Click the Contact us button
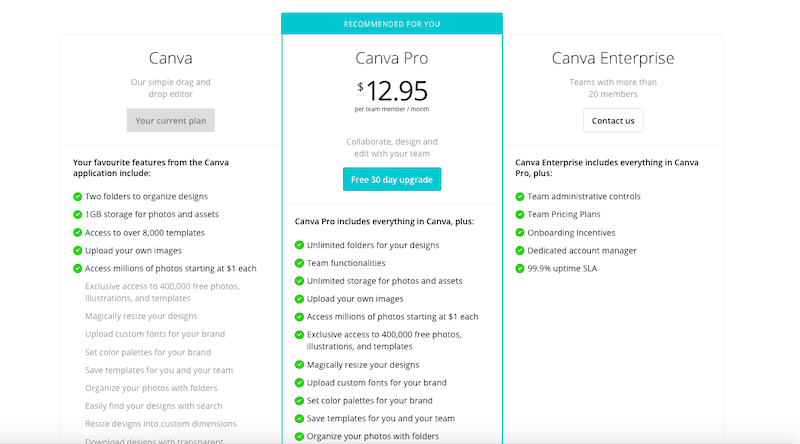Viewport: 800px width, 444px height. pos(613,120)
